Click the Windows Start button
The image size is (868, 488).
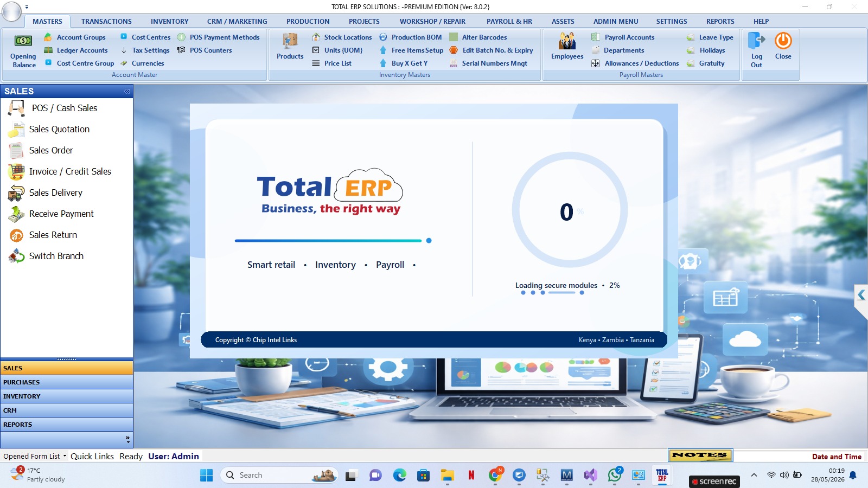(207, 476)
